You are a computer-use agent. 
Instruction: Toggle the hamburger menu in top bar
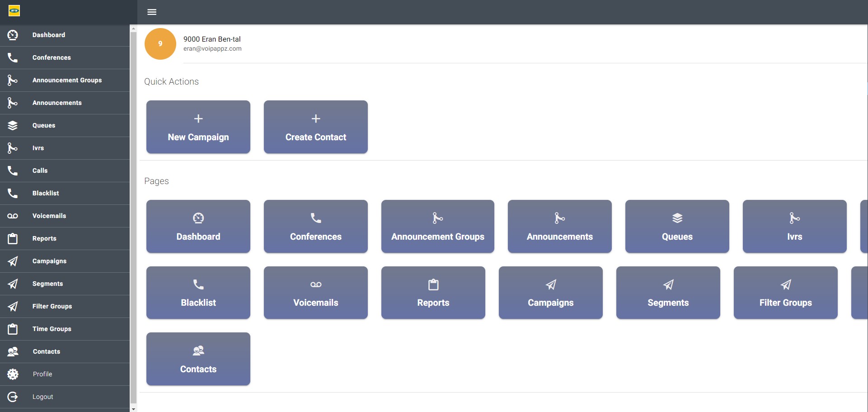coord(152,12)
